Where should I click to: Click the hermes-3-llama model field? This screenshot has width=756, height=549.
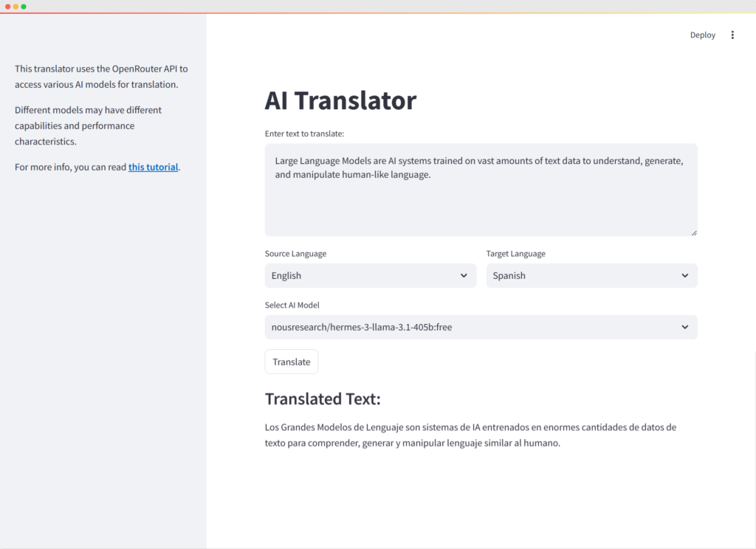click(481, 327)
